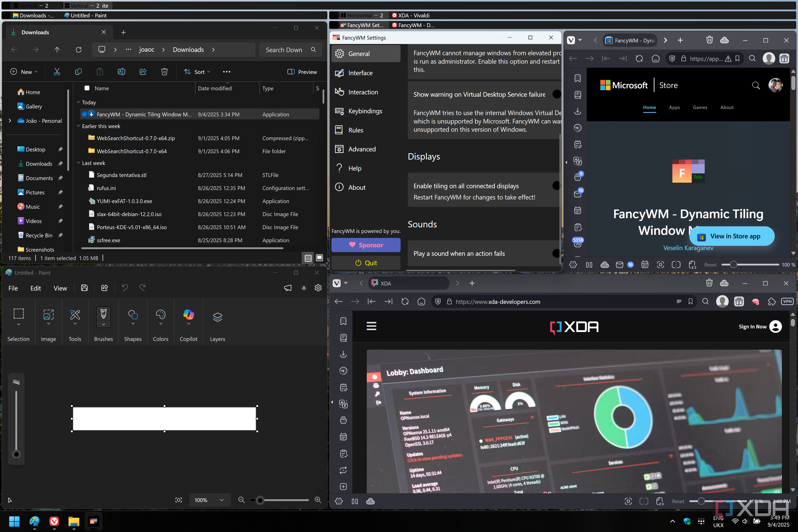This screenshot has width=798, height=532.
Task: Open the Veselin Karaganev publisher link
Action: pyautogui.click(x=688, y=248)
